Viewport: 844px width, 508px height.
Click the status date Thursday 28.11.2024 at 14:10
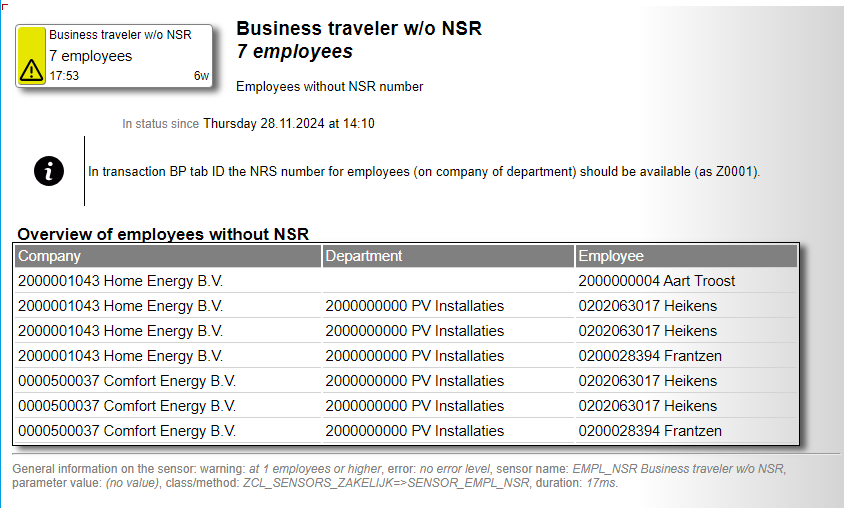pos(288,124)
